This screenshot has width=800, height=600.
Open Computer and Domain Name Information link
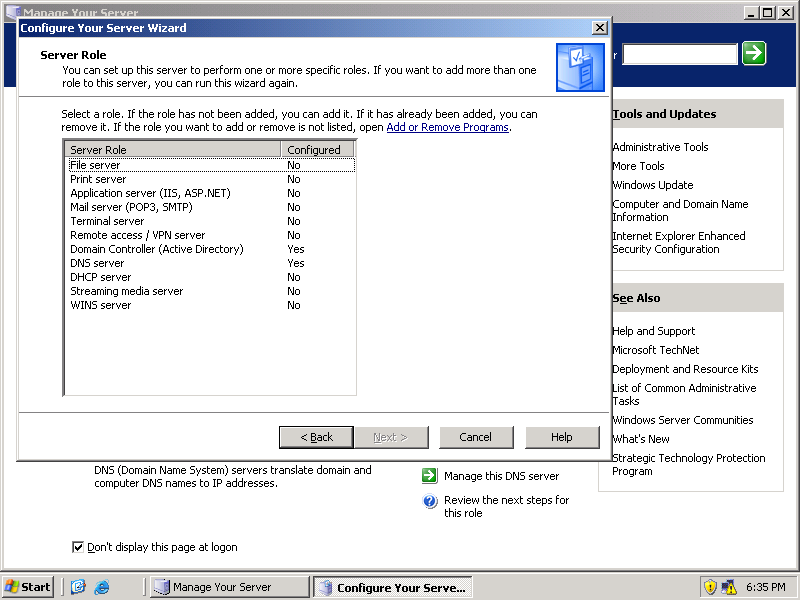click(x=680, y=210)
